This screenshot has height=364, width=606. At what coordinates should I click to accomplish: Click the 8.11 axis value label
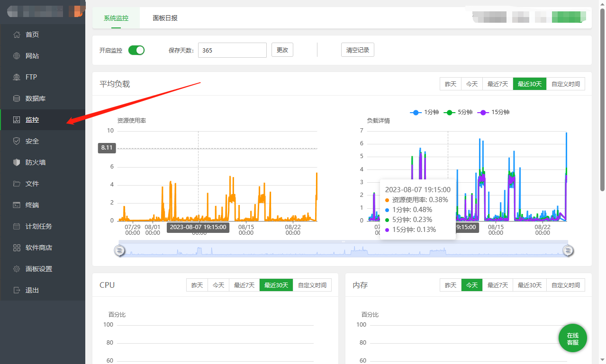click(107, 148)
